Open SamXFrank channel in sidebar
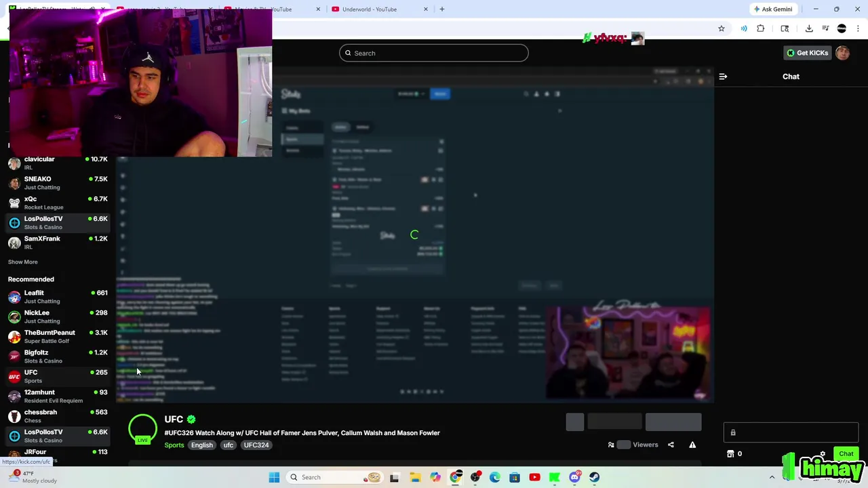 pos(58,243)
